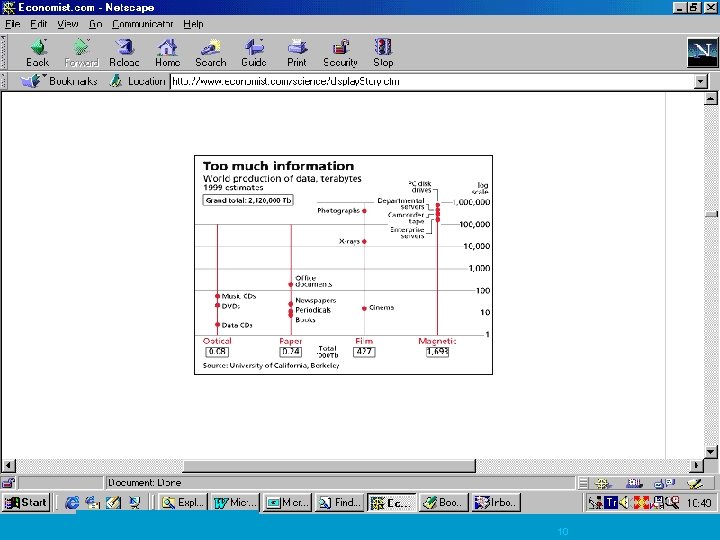Click the volume speaker tray icon

[x=624, y=503]
